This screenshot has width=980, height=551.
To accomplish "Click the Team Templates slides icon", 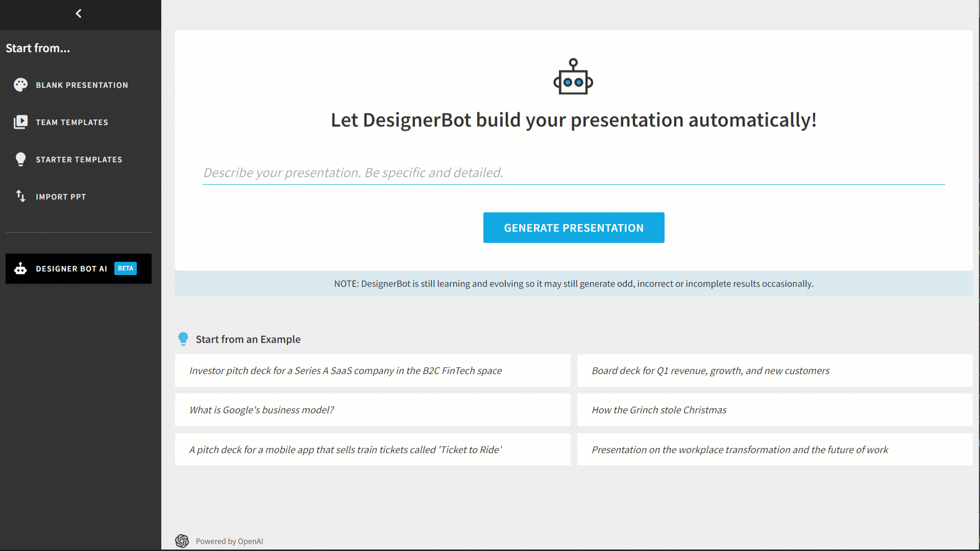I will 20,122.
